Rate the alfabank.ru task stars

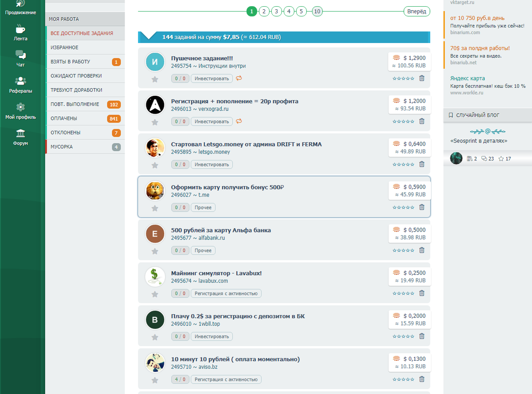click(x=403, y=251)
